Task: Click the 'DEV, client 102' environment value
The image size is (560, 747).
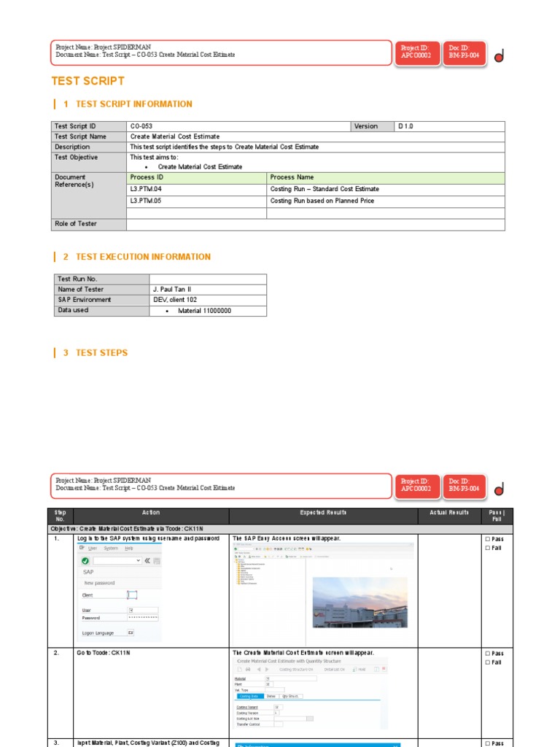Action: 175,300
